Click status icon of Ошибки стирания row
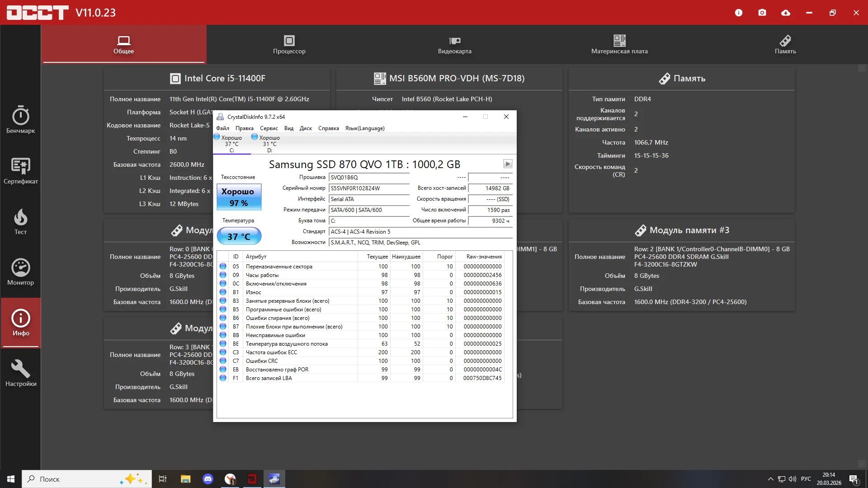868x488 pixels. (x=223, y=318)
